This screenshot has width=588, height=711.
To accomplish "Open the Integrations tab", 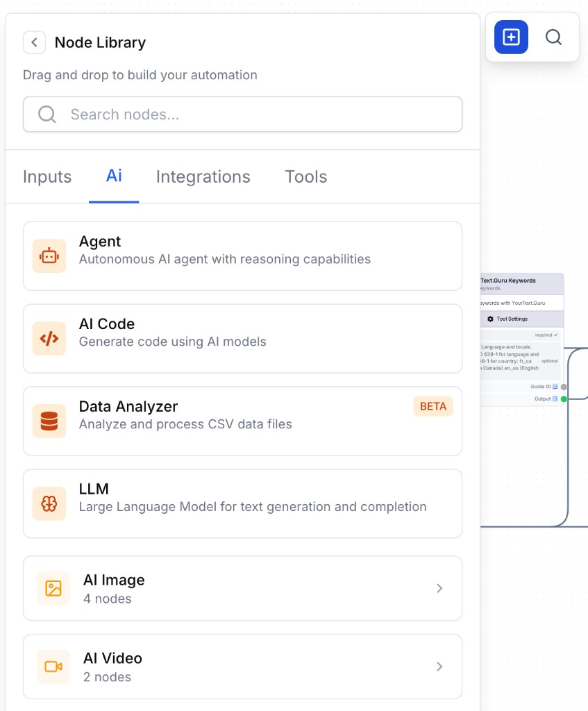I will tap(203, 177).
